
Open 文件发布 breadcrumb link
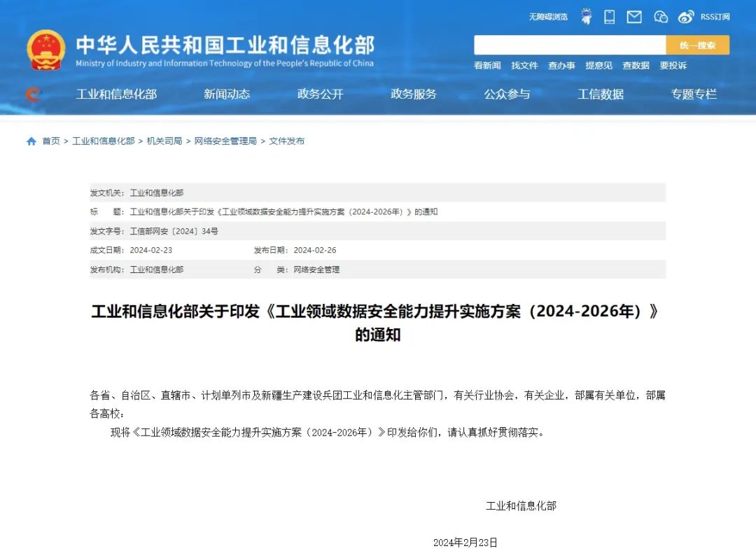point(286,141)
